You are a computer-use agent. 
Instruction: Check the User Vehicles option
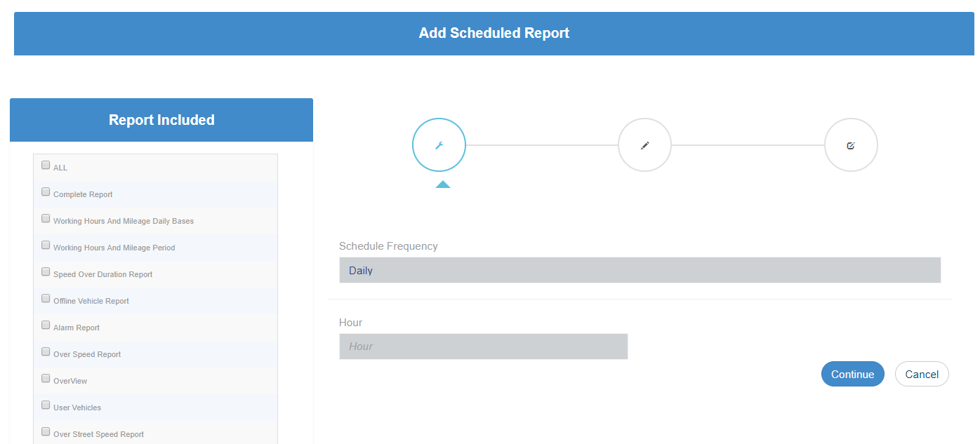(46, 405)
